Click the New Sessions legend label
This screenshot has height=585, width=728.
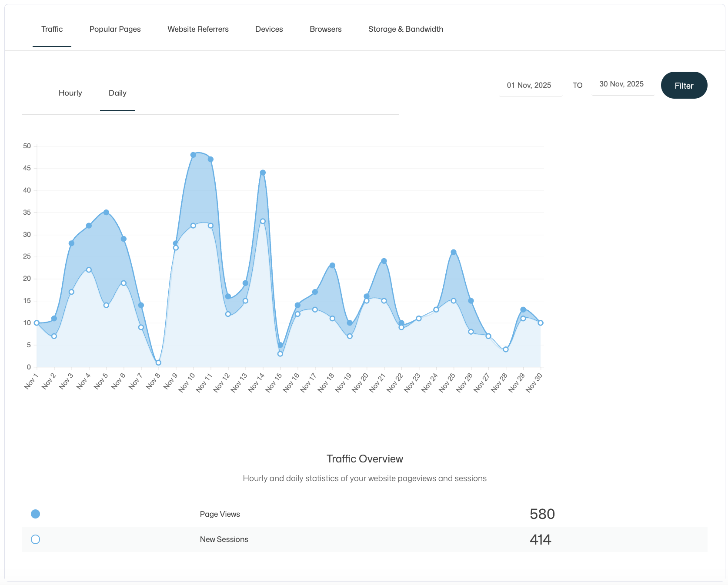224,539
